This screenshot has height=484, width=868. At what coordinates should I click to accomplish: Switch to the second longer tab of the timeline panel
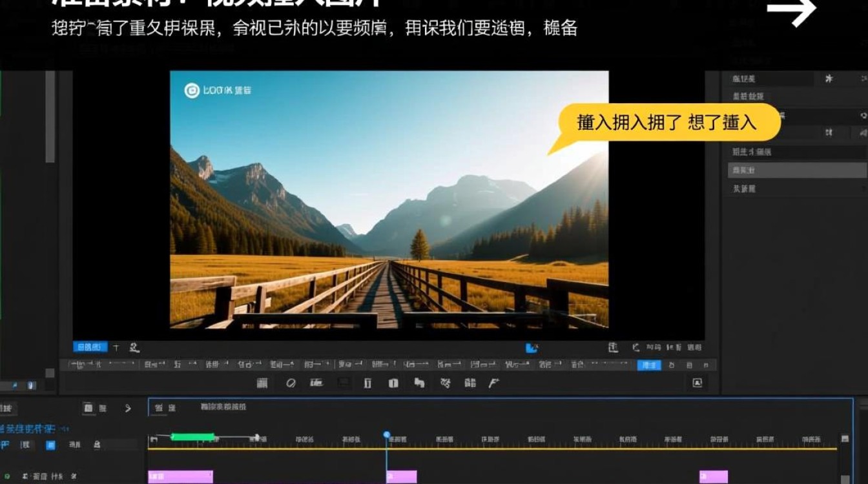click(223, 407)
